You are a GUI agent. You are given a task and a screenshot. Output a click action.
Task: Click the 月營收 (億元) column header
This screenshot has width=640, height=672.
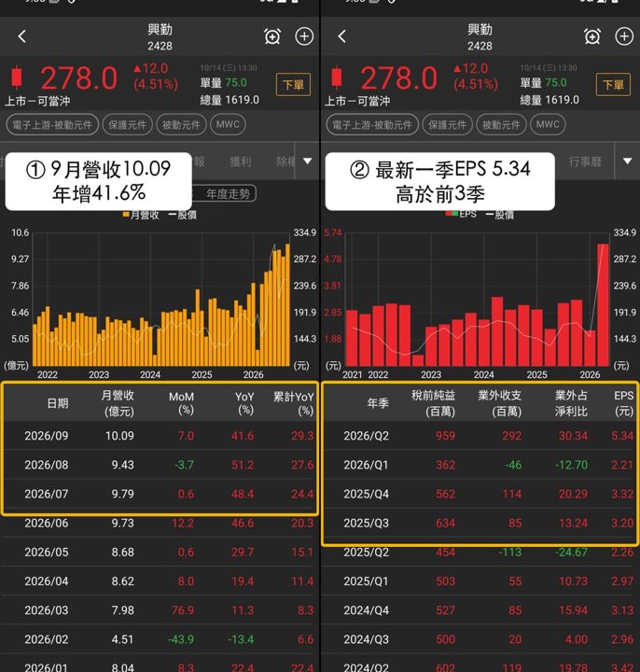[x=118, y=403]
